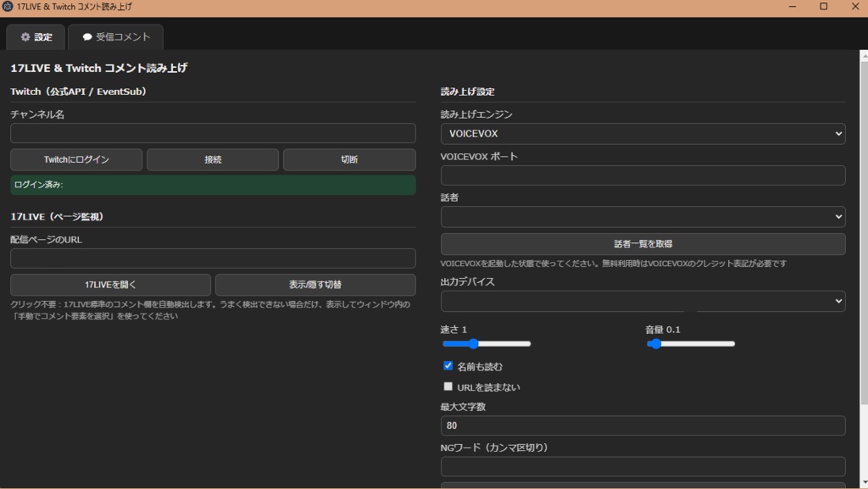Viewport: 868px width, 489px height.
Task: Click the 読み上げ設定 heading text
Action: point(467,92)
